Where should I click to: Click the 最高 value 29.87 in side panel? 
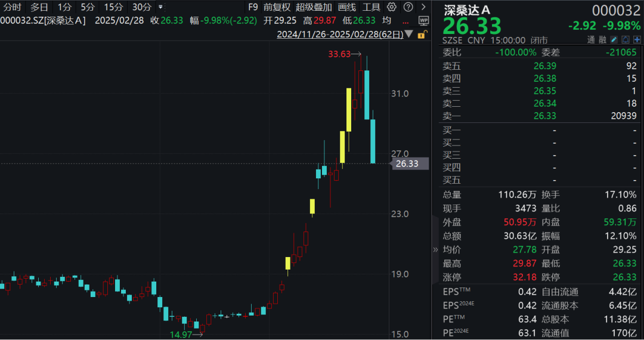tap(525, 263)
